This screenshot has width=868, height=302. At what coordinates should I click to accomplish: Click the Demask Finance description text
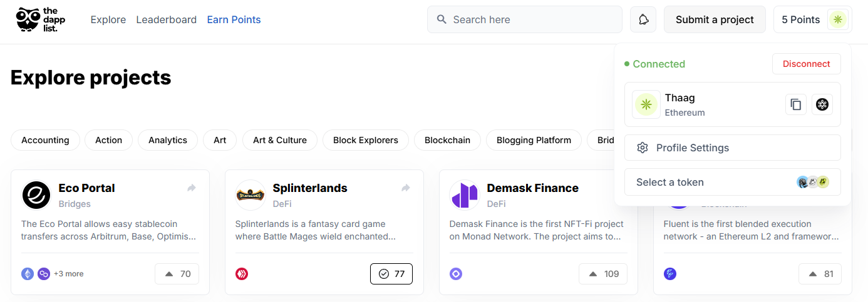[537, 230]
